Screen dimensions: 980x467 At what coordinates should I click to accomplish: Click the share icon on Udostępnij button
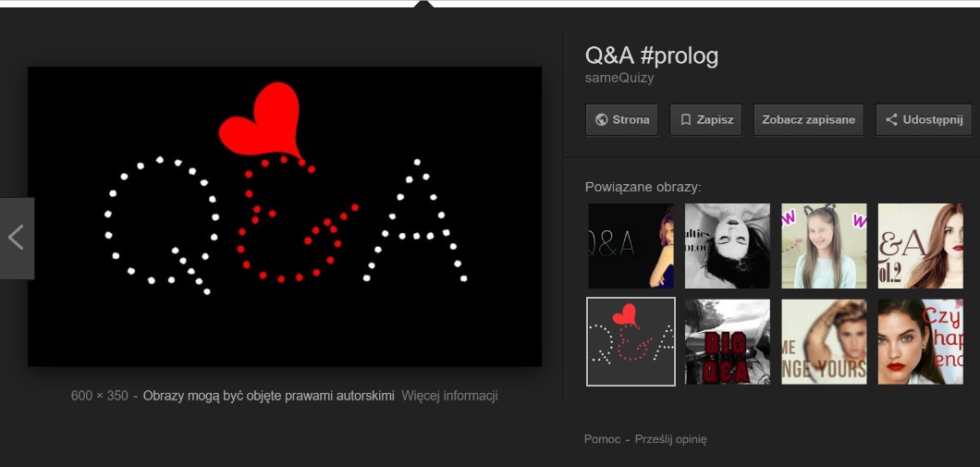pyautogui.click(x=892, y=120)
